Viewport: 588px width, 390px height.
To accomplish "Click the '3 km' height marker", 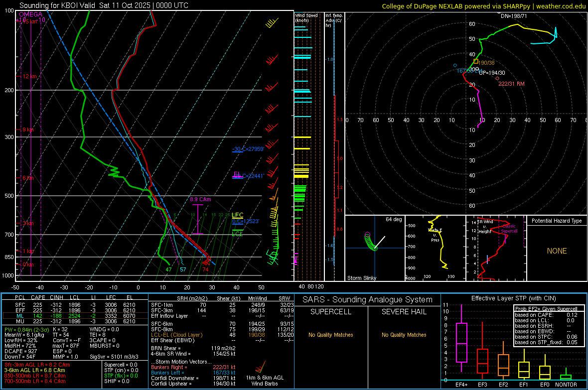I will tap(28, 223).
